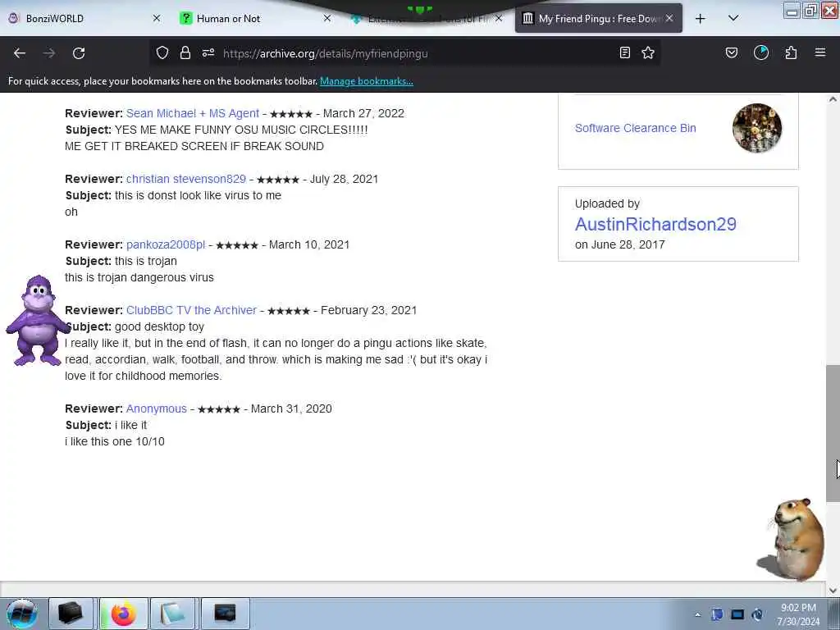Open the notepad taskbar icon
The width and height of the screenshot is (840, 630).
(x=172, y=614)
